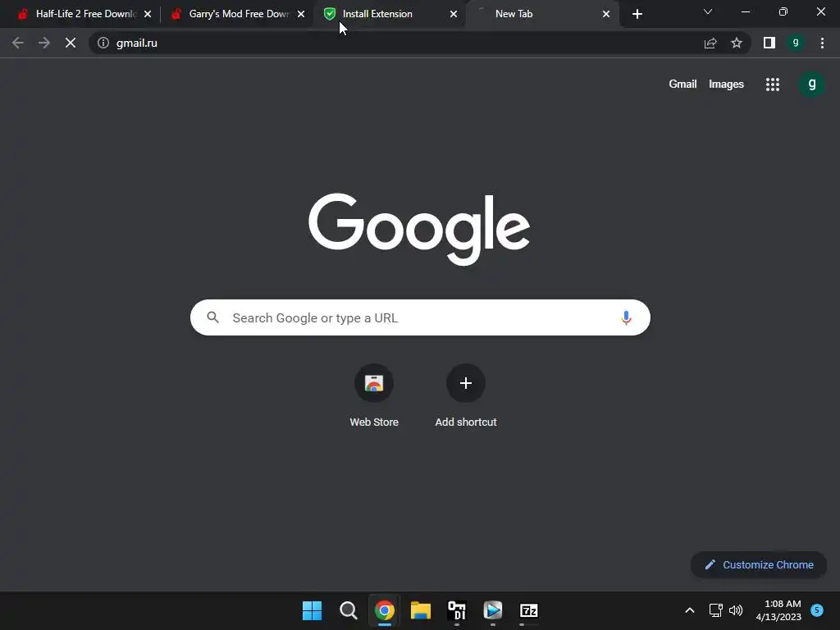Image resolution: width=840 pixels, height=630 pixels.
Task: Click Customize Chrome button
Action: (x=759, y=564)
